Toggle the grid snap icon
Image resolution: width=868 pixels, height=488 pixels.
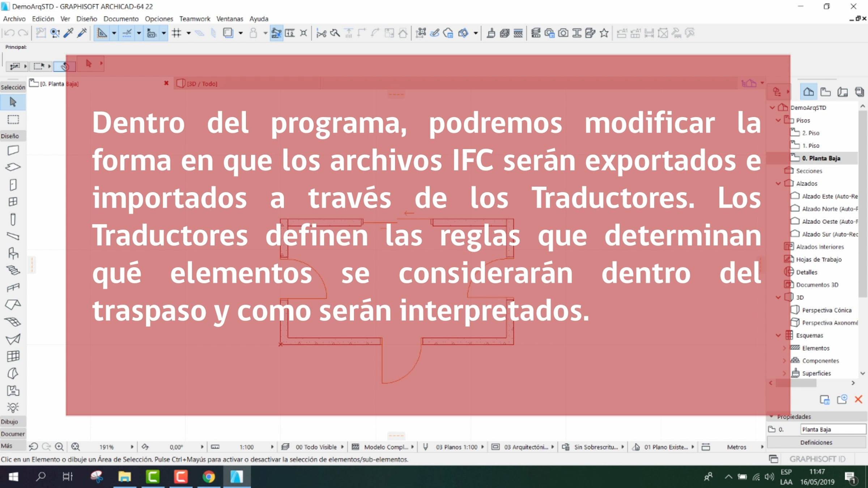click(176, 33)
